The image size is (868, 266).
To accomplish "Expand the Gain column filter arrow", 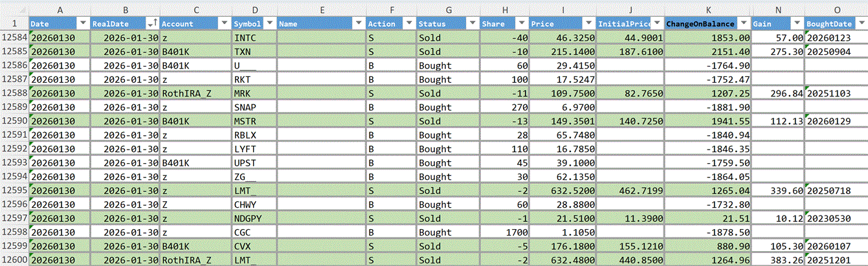I will tap(796, 23).
